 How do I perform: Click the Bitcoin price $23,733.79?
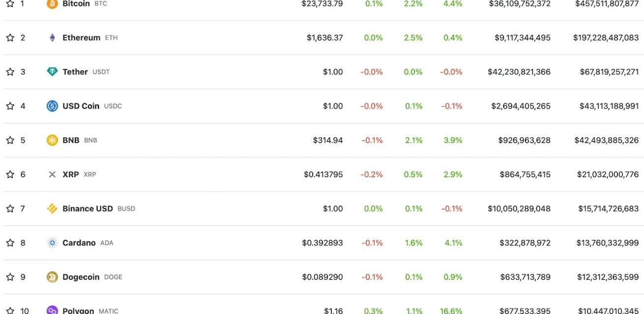point(322,4)
